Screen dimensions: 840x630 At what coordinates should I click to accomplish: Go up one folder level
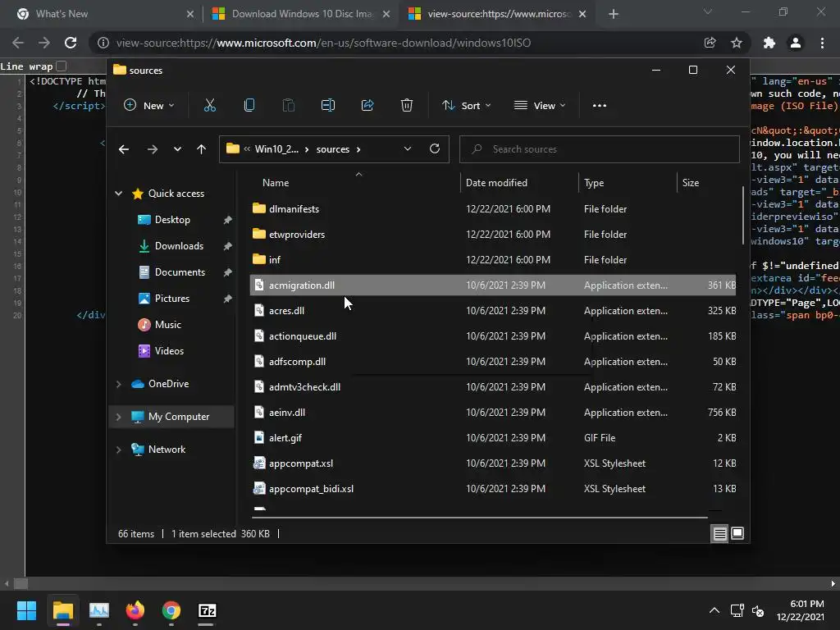[202, 149]
